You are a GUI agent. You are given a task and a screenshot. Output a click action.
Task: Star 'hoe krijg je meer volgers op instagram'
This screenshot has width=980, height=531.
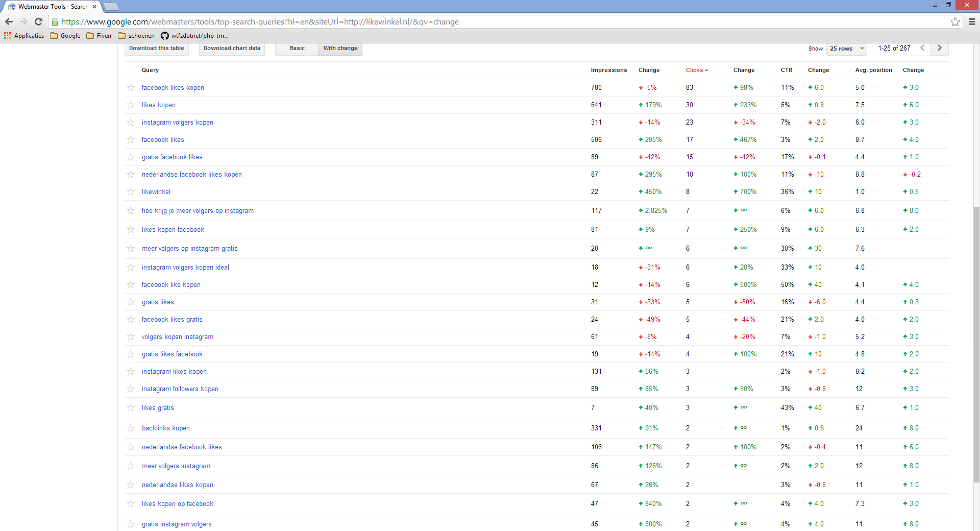(131, 211)
